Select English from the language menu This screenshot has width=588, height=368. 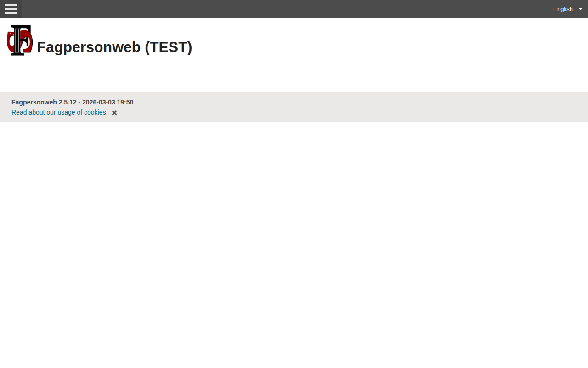563,9
